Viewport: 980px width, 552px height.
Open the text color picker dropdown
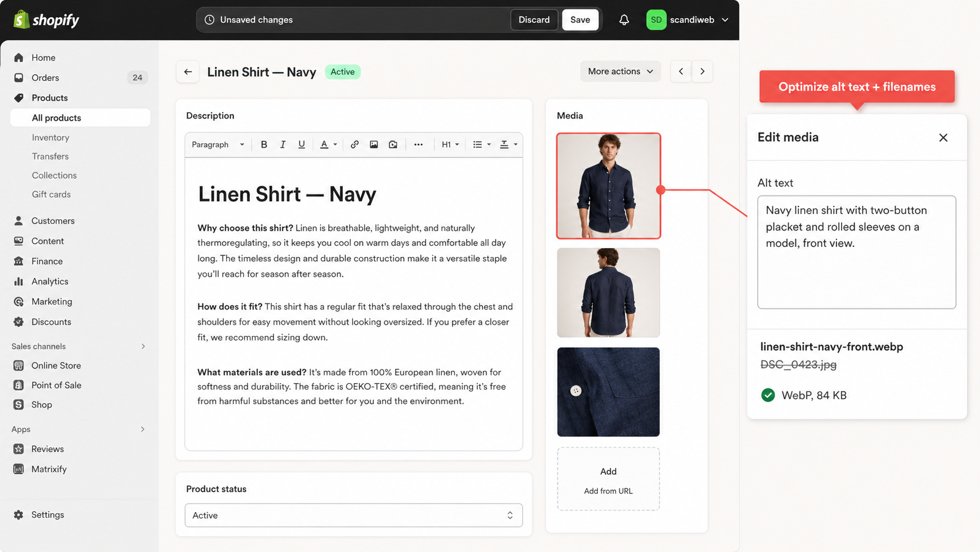coord(328,144)
